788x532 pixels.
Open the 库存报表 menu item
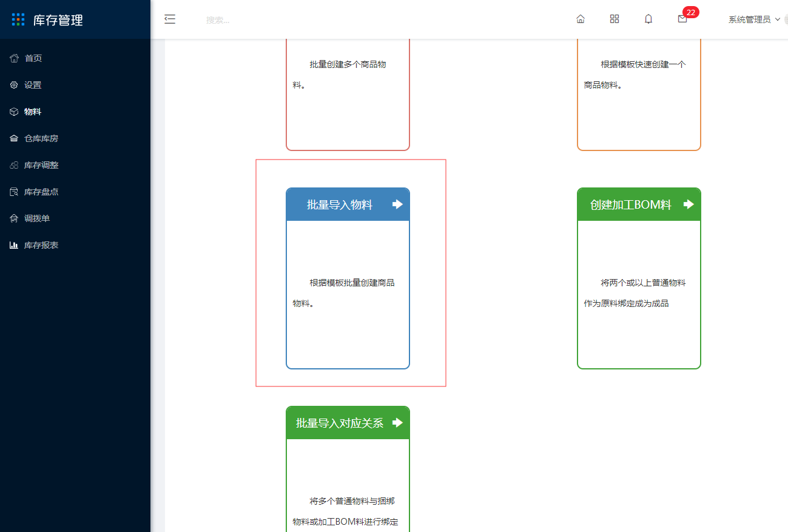point(75,245)
